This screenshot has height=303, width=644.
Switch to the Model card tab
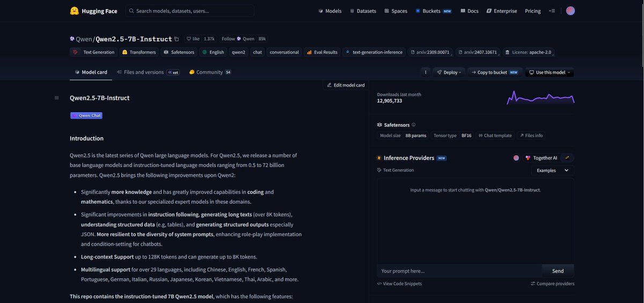pos(91,72)
